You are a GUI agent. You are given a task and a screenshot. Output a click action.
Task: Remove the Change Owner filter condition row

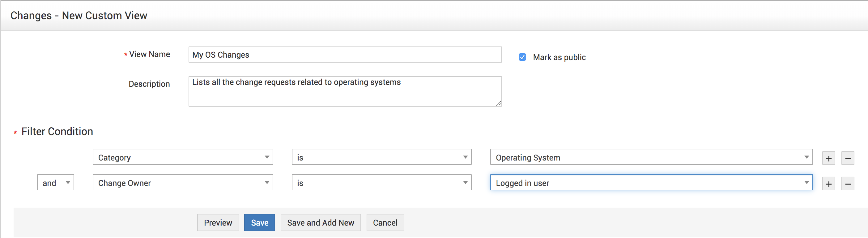[x=848, y=184]
